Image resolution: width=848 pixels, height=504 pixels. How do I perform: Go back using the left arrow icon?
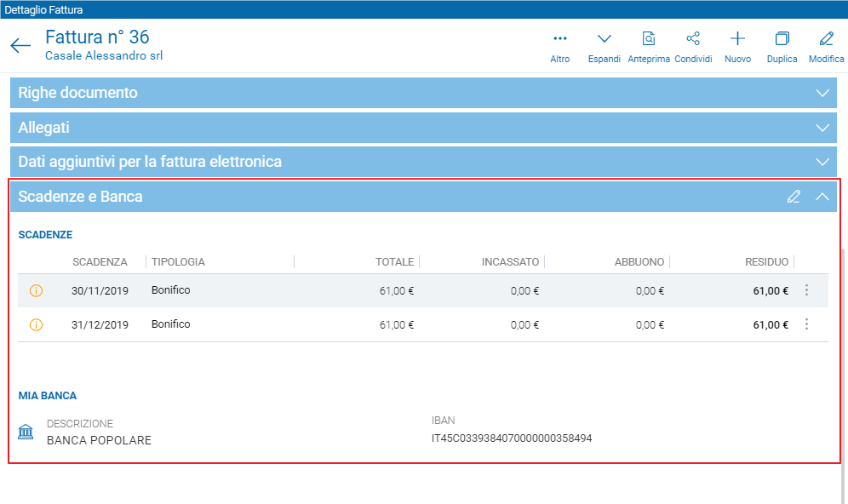[20, 45]
